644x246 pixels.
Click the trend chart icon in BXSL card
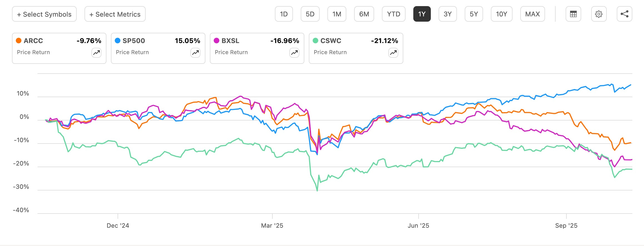294,52
